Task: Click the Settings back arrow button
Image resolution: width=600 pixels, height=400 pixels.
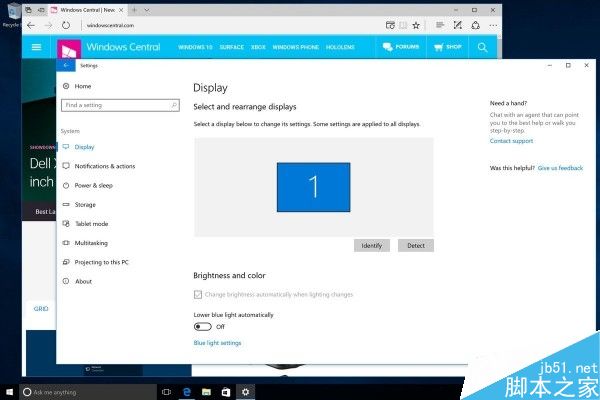Action: click(66, 65)
